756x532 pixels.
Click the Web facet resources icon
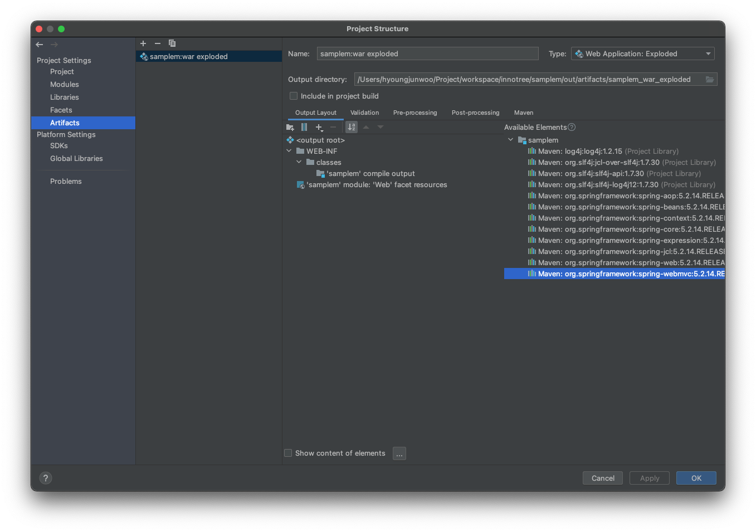coord(301,185)
